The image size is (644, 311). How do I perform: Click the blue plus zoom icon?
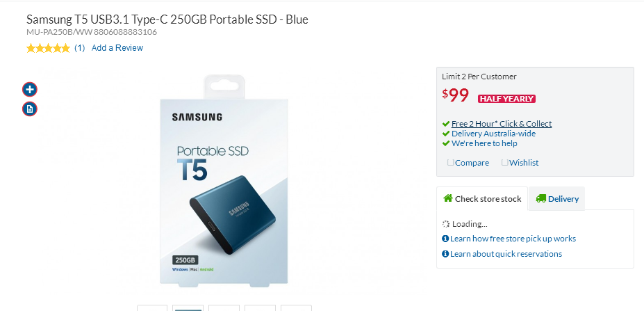point(30,89)
